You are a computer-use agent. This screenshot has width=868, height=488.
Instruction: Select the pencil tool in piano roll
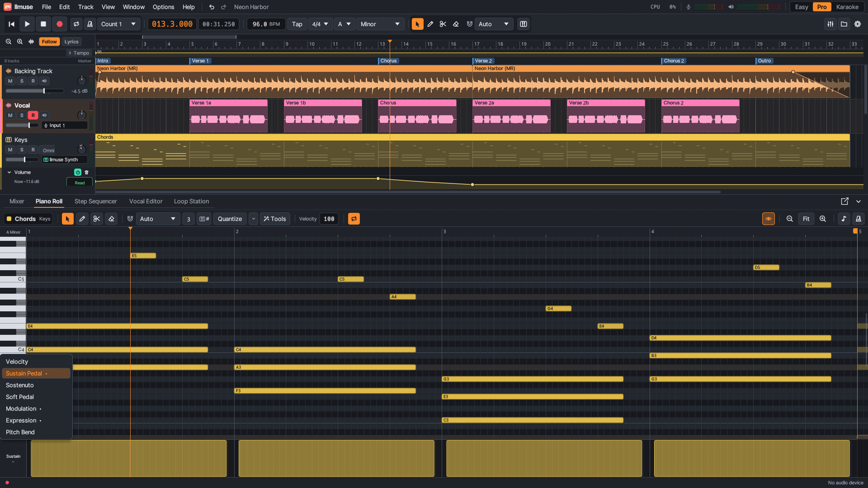[82, 219]
